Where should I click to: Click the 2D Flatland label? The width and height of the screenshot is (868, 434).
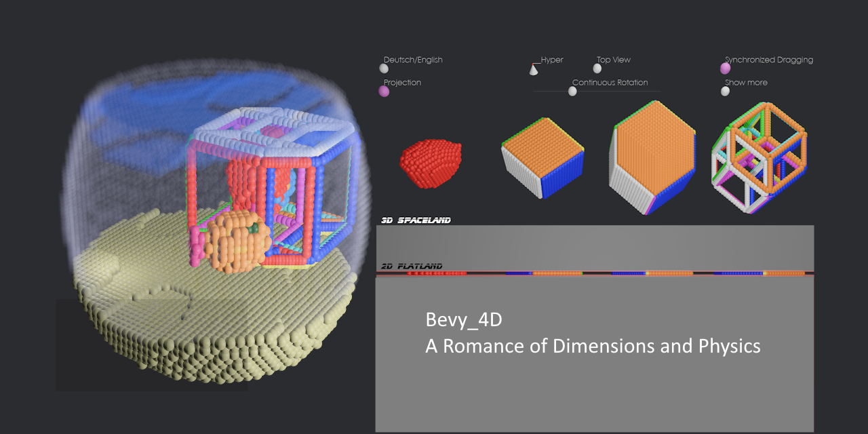(412, 267)
